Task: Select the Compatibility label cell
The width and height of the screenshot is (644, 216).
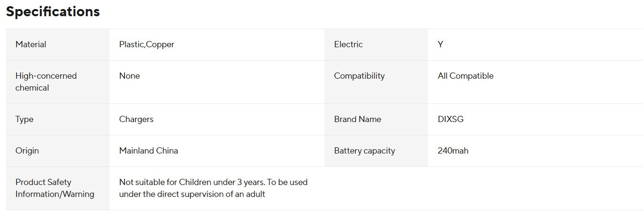Action: click(359, 76)
